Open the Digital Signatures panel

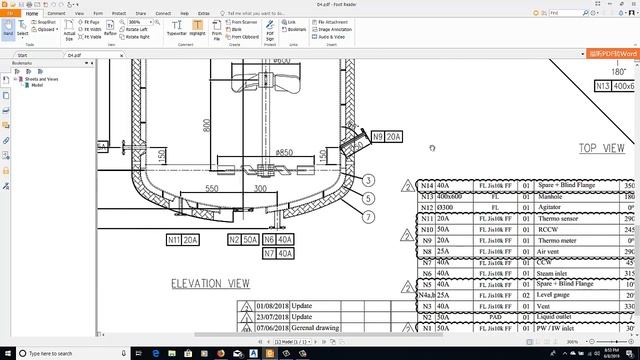6,186
